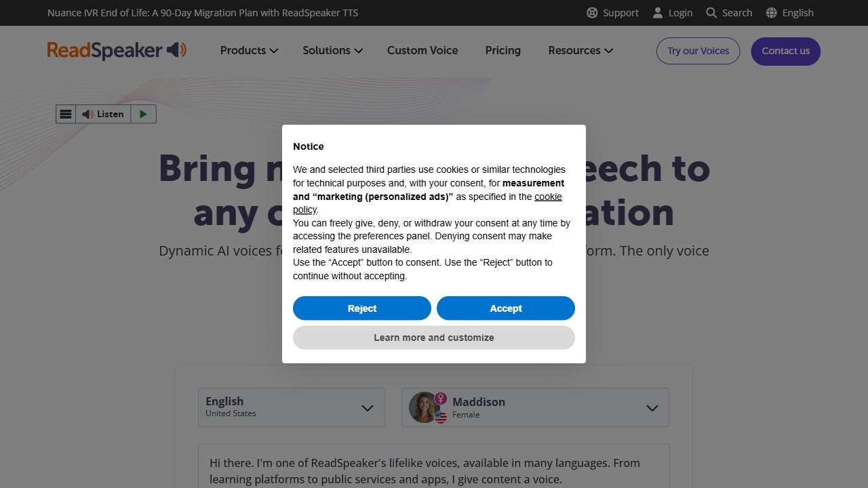This screenshot has height=488, width=868.
Task: Click the Support lifebuoy icon
Action: tap(592, 13)
